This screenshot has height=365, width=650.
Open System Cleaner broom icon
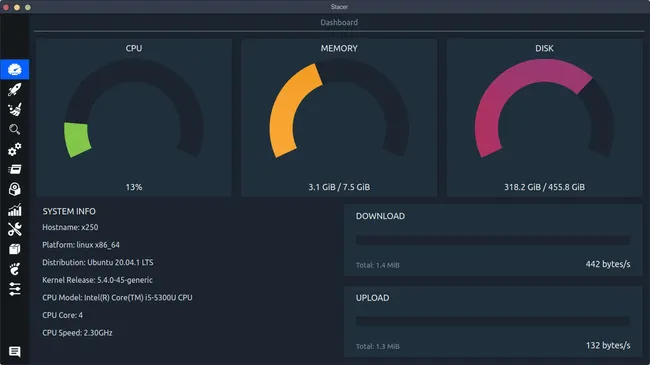coord(15,110)
